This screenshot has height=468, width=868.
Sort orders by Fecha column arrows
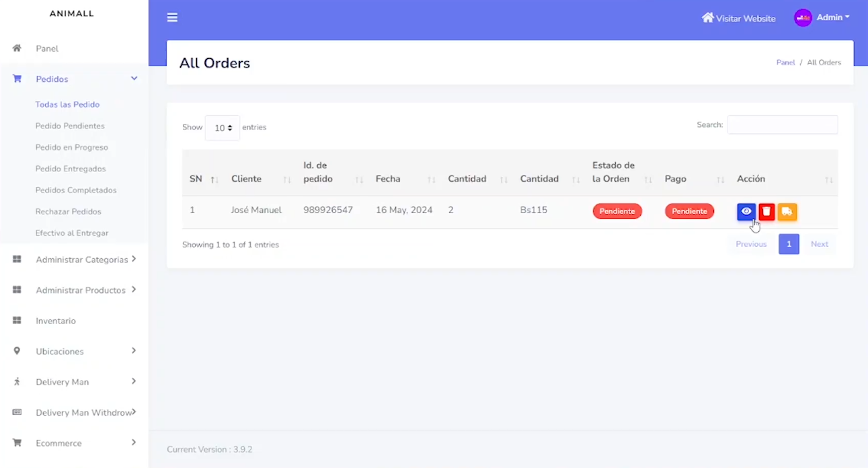coord(431,180)
